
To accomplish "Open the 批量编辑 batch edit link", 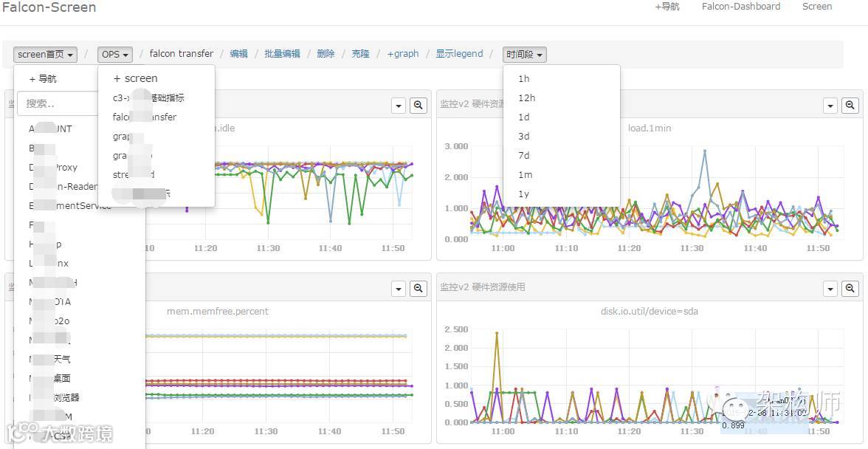I will point(282,54).
